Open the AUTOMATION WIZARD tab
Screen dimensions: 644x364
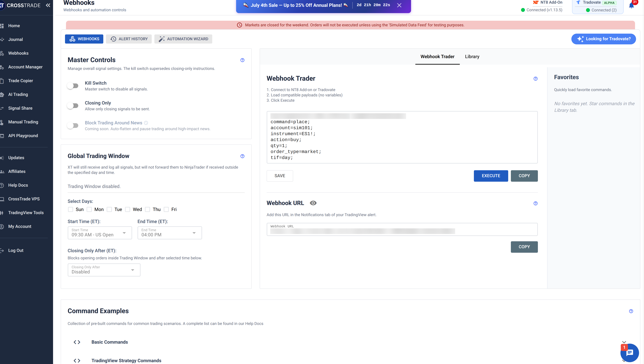(x=183, y=39)
